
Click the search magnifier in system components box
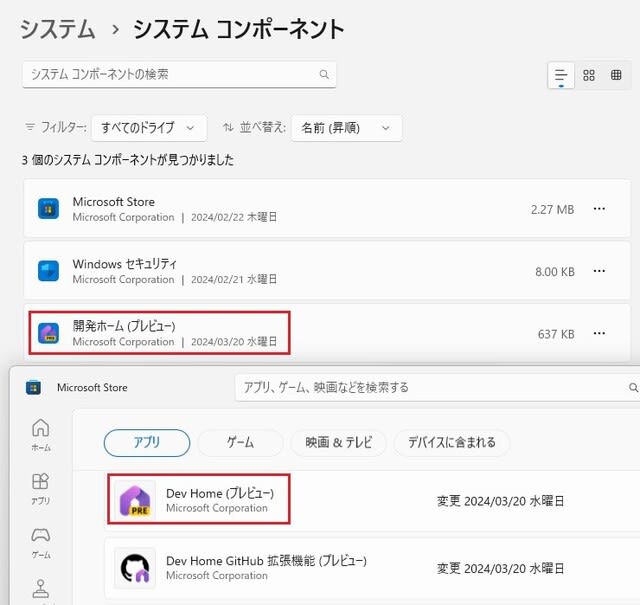tap(324, 74)
